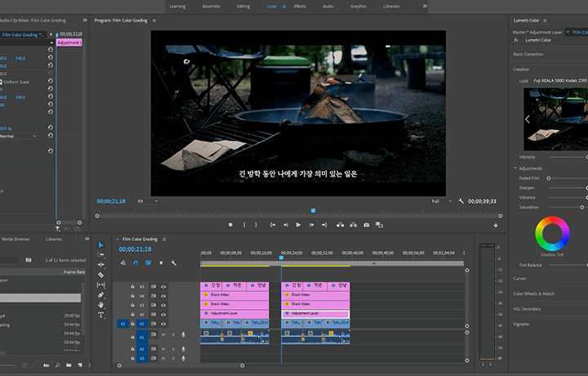This screenshot has width=588, height=376.
Task: Select the Track Select Forward tool
Action: [x=100, y=255]
